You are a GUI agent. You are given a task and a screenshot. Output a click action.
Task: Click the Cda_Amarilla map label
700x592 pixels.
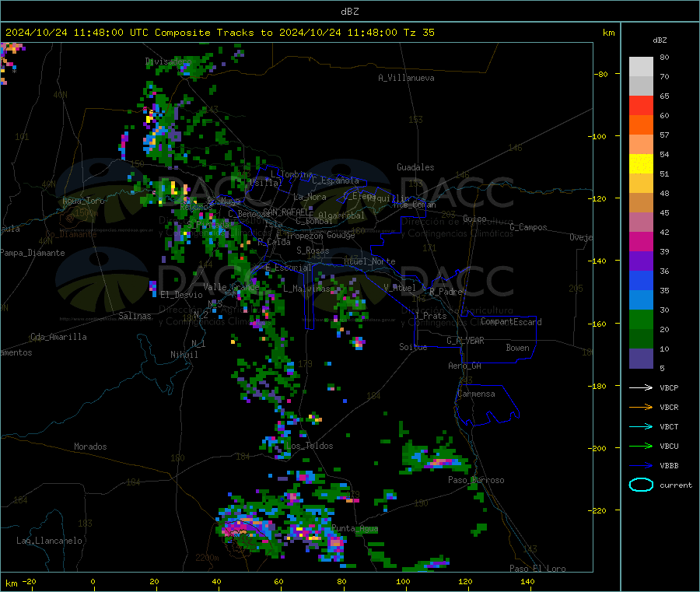click(58, 337)
